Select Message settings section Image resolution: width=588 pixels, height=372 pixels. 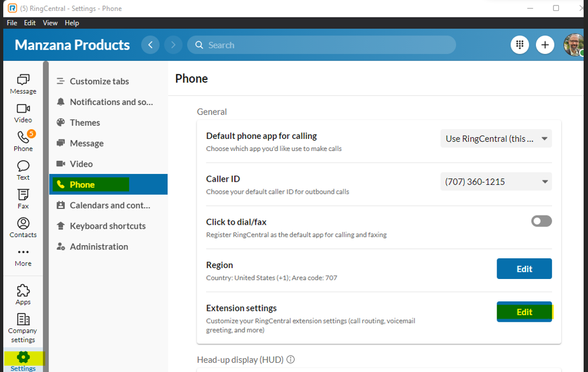(x=108, y=143)
